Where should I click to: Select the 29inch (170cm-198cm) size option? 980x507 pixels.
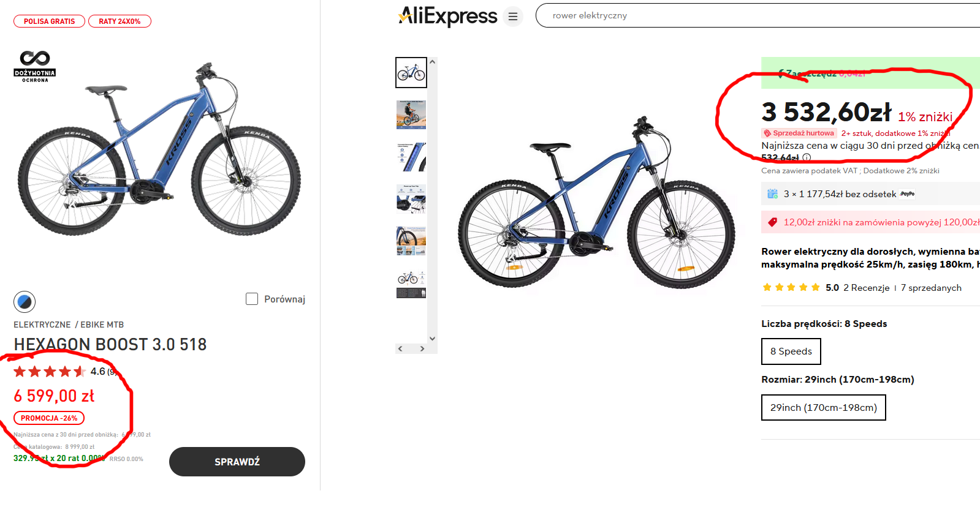[x=823, y=408]
